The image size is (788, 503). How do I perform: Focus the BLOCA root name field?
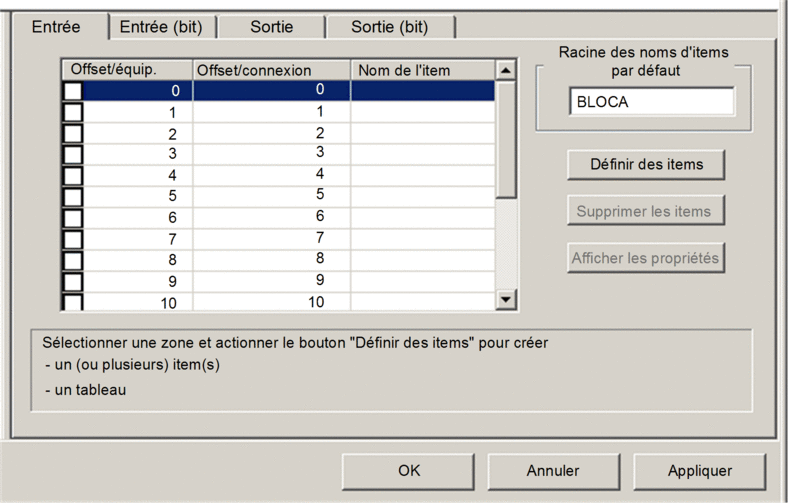[x=652, y=102]
